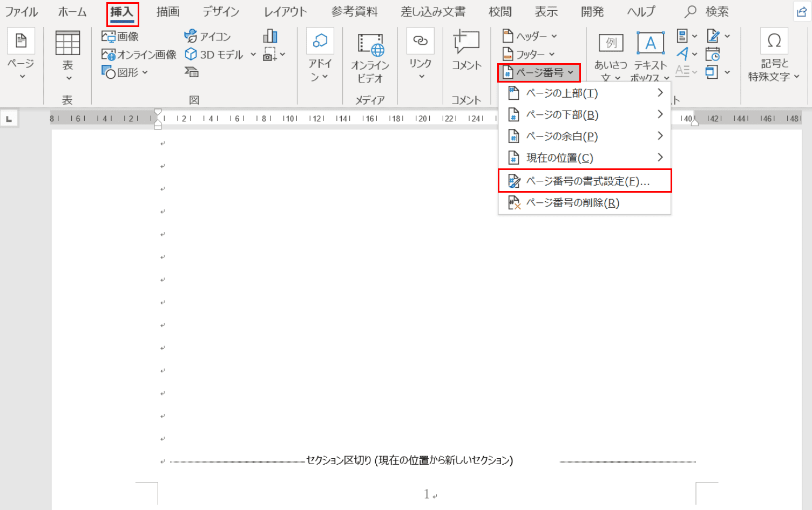Select the 挿入 tab
Screen dimensions: 812x510
(122, 12)
